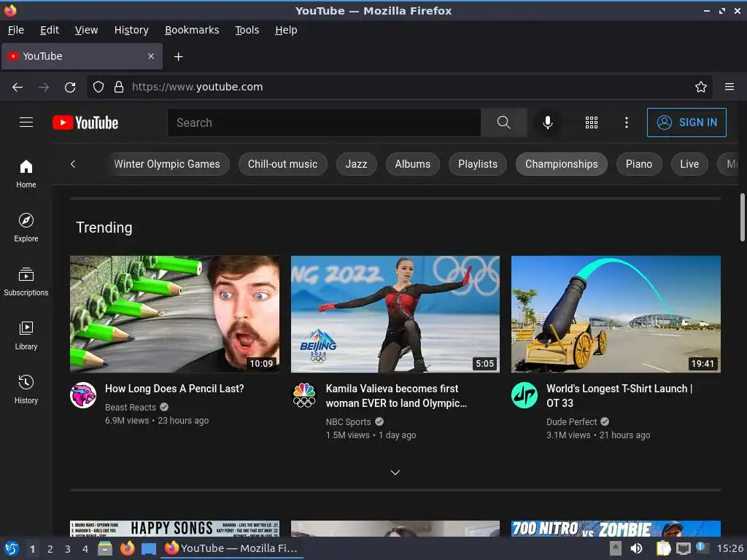Open the YouTube hamburger guide menu
Image resolution: width=747 pixels, height=560 pixels.
tap(26, 122)
